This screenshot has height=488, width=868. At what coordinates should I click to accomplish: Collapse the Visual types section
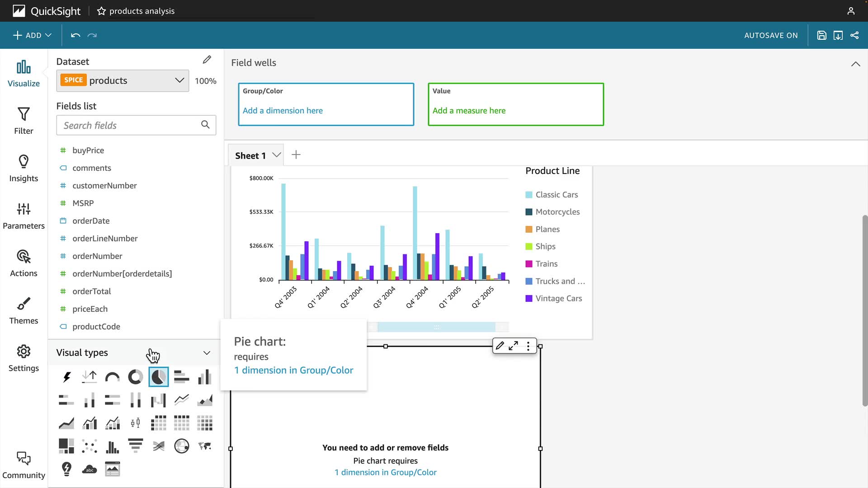tap(207, 353)
